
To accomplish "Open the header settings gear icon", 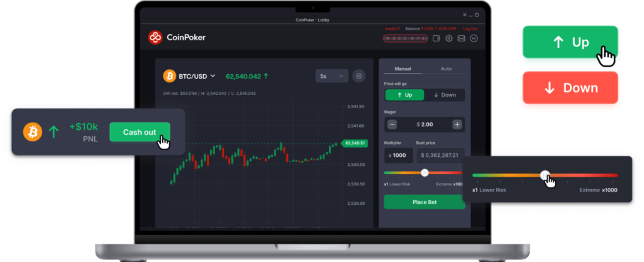I will (449, 38).
